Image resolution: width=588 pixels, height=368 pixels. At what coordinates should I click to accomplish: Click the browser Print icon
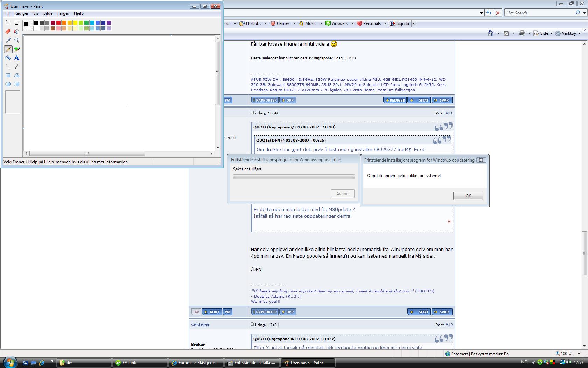click(522, 33)
